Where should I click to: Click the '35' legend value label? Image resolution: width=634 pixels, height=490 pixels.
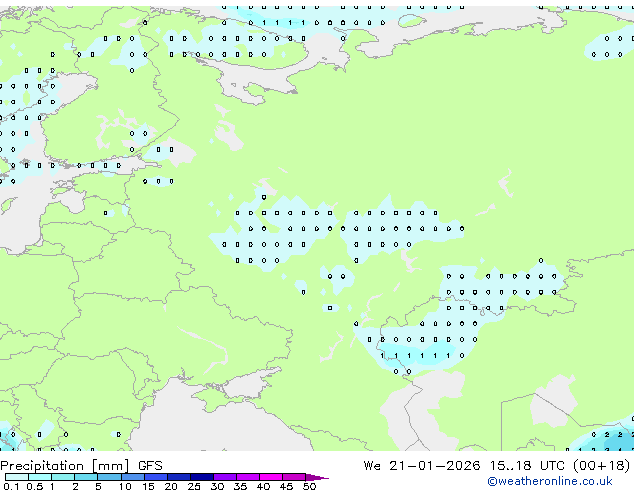pyautogui.click(x=240, y=486)
